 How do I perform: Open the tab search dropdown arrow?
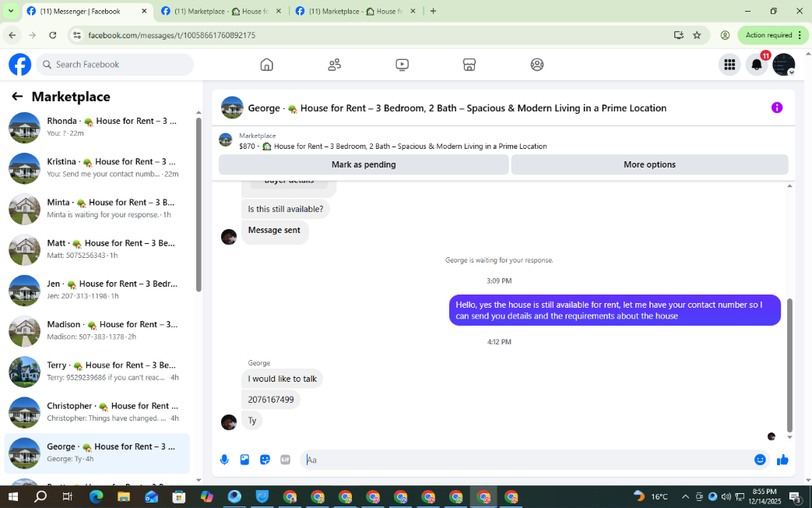[x=11, y=11]
